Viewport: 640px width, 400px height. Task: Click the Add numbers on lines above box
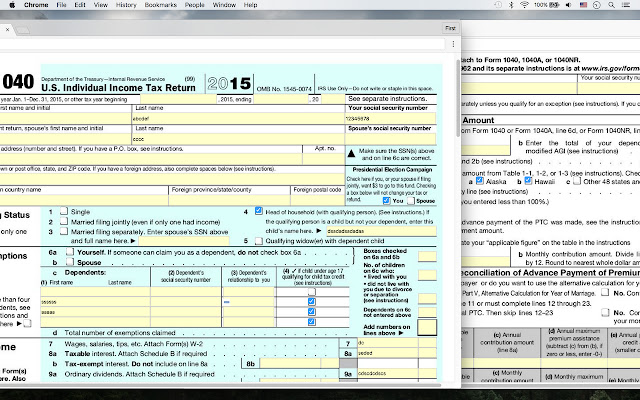427,328
